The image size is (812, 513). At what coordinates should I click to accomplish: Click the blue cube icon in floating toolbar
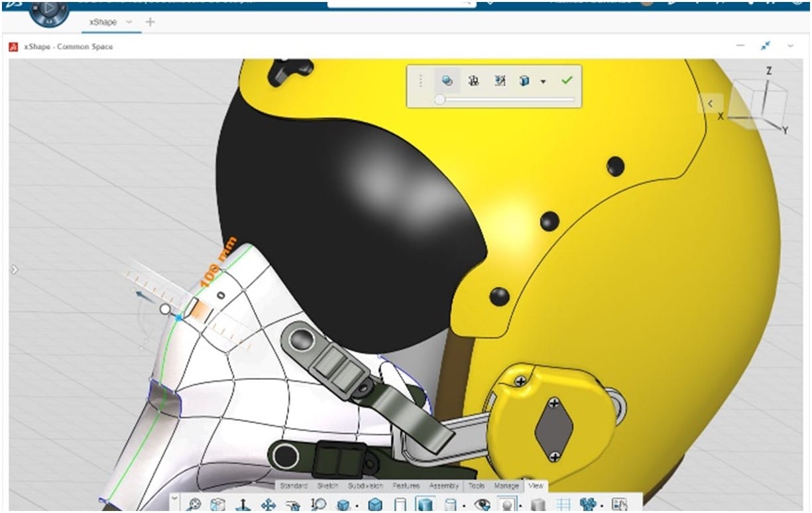pos(524,81)
